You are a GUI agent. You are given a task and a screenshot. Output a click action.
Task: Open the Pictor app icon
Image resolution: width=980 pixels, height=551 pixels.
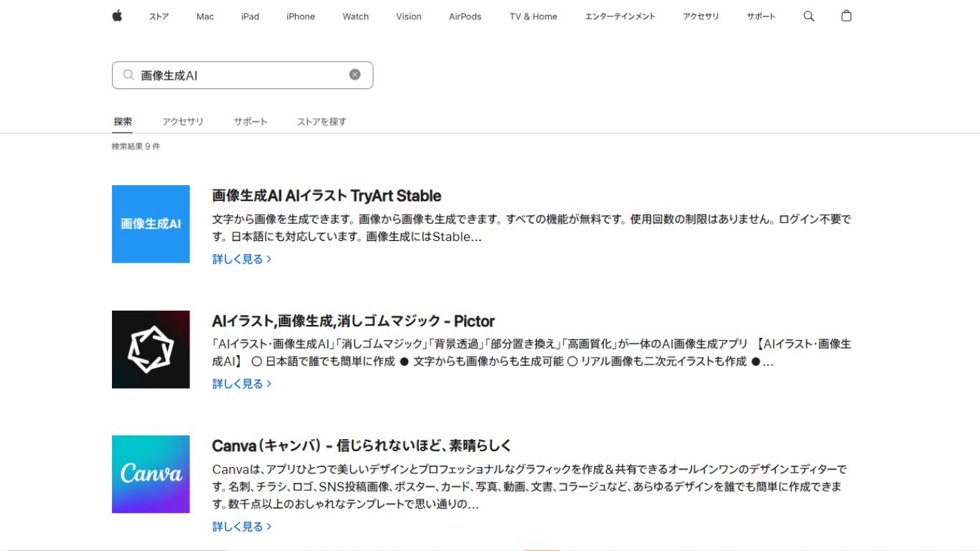tap(151, 349)
